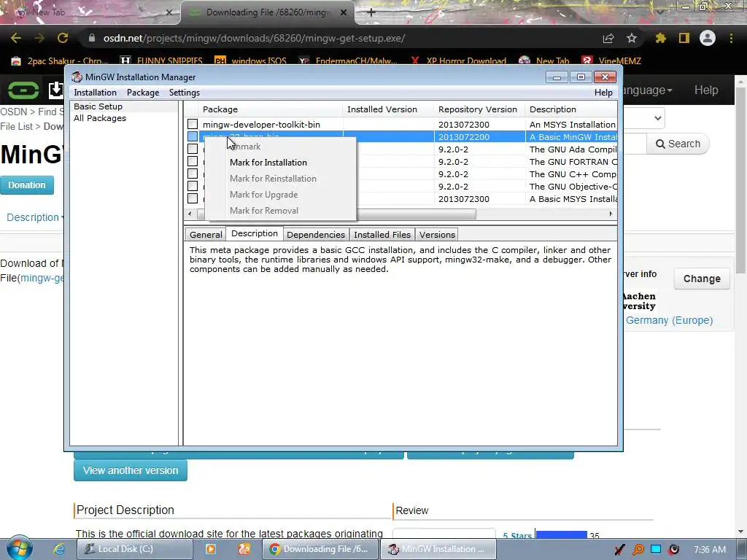Screen dimensions: 747x560
Task: Tick checkbox for The GNU C++ Compiler row
Action: click(x=193, y=174)
